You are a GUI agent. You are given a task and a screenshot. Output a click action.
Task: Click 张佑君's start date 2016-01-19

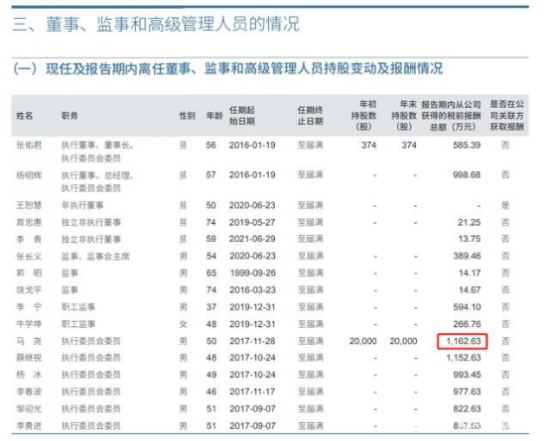[x=253, y=145]
